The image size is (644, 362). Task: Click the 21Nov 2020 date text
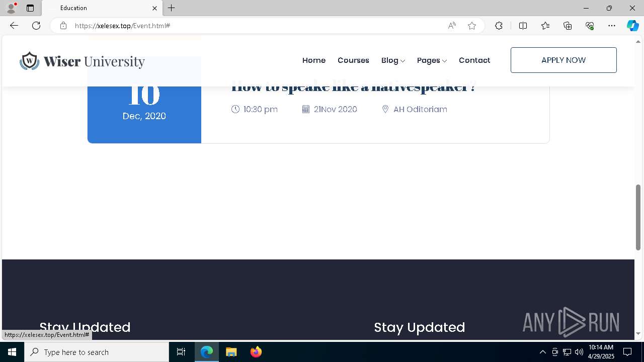336,109
